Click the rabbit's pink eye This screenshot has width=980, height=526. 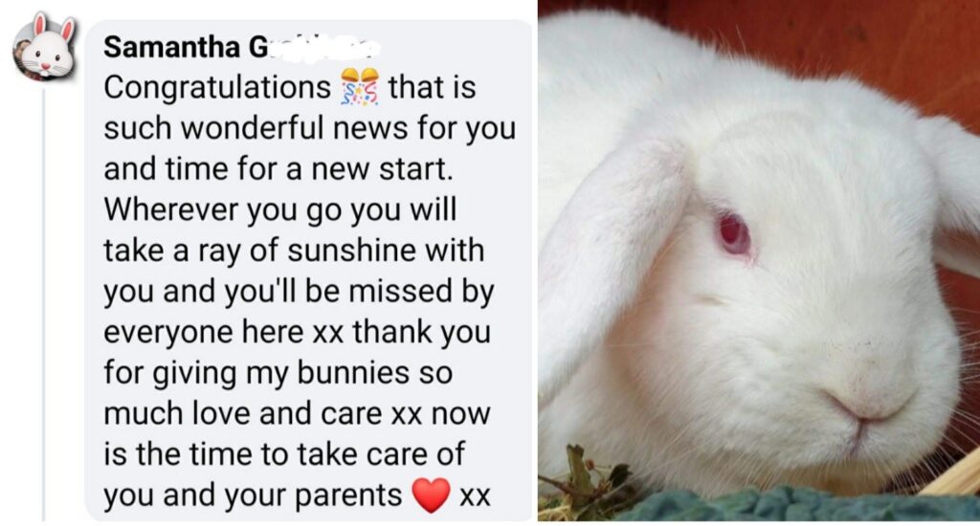733,234
